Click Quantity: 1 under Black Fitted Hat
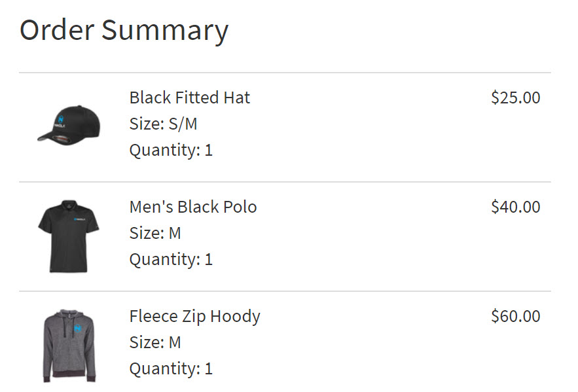This screenshot has height=392, width=578. (x=171, y=150)
